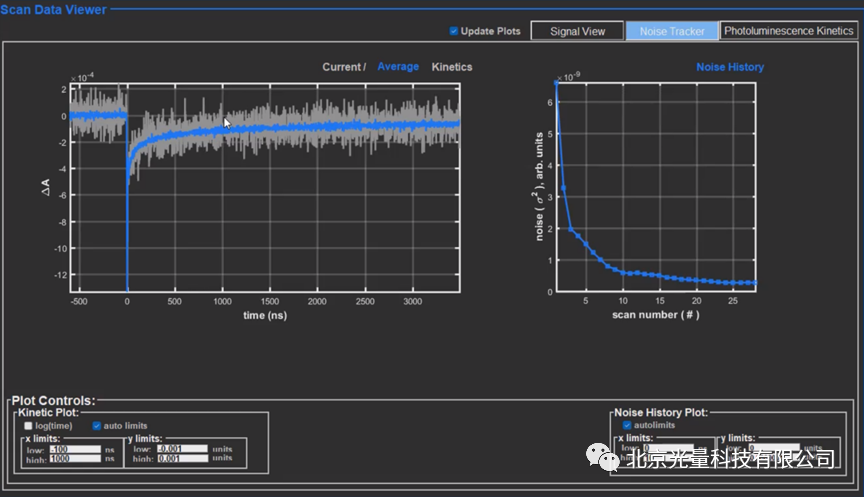Viewport: 864px width, 497px height.
Task: Click Kinetic Plot x limits high field
Action: coord(75,458)
